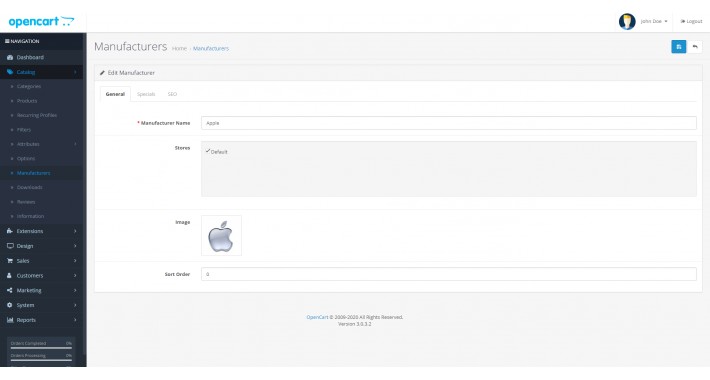Viewport: 710px width, 380px height.
Task: Click the Design monitor icon
Action: pos(10,246)
